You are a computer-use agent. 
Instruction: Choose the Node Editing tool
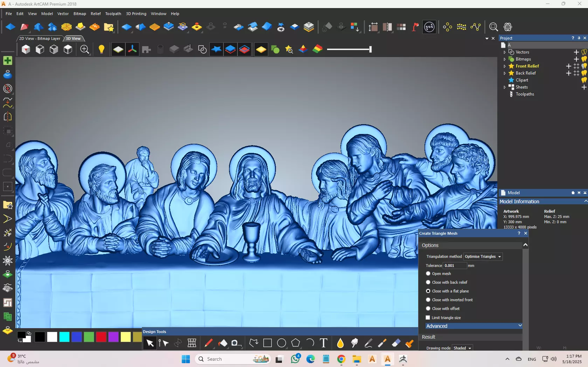(163, 343)
